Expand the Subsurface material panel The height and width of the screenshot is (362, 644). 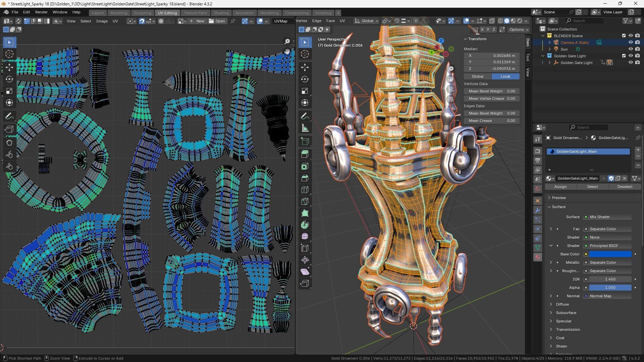(x=566, y=313)
